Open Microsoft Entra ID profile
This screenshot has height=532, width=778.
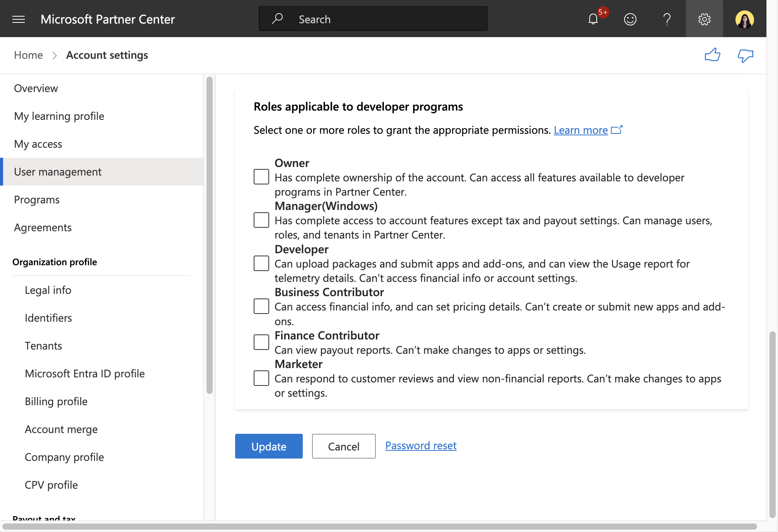[x=102, y=373]
